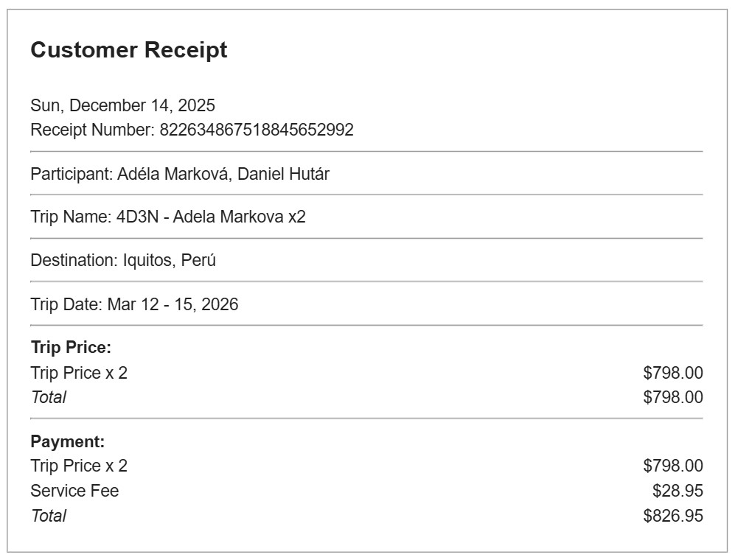Image resolution: width=735 pixels, height=560 pixels.
Task: Select the Trip Name 4D3N line
Action: 168,217
